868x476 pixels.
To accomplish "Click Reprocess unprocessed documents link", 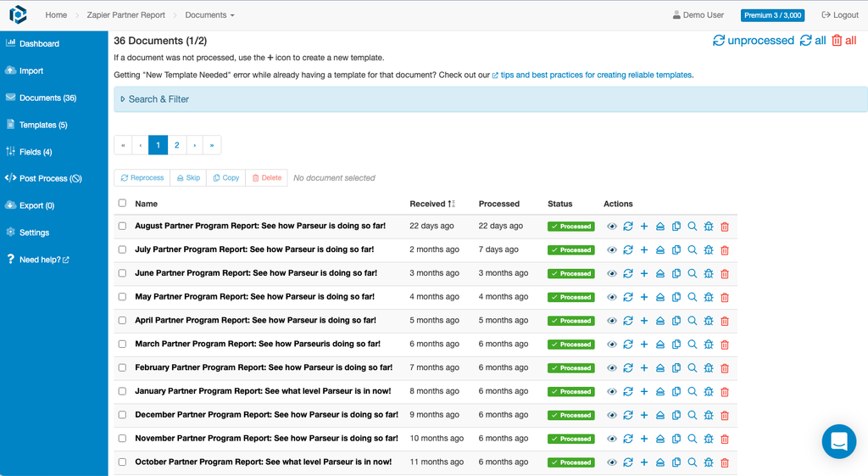I will [x=754, y=41].
